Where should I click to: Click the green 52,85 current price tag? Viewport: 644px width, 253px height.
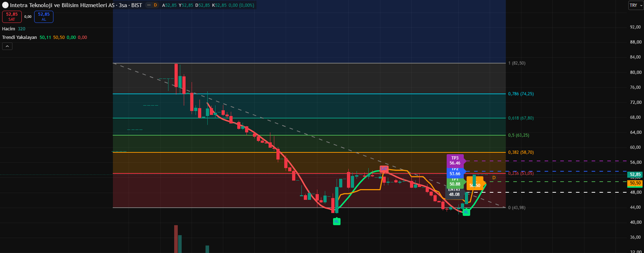point(635,175)
